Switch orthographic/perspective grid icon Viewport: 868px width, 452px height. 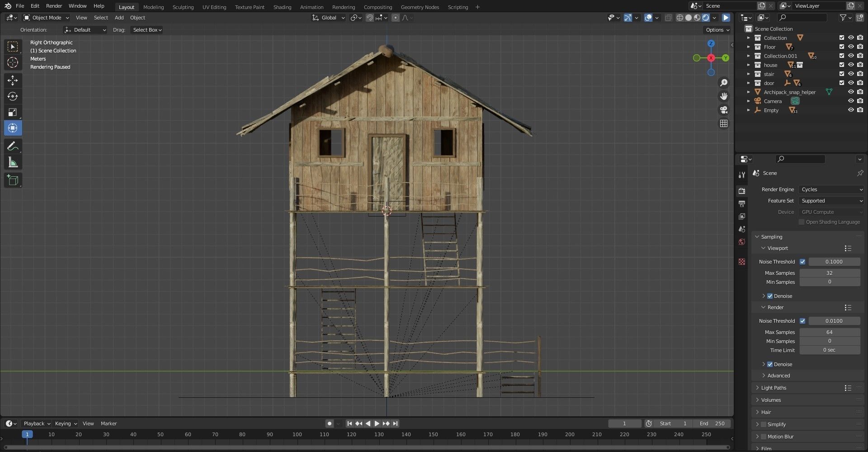724,123
